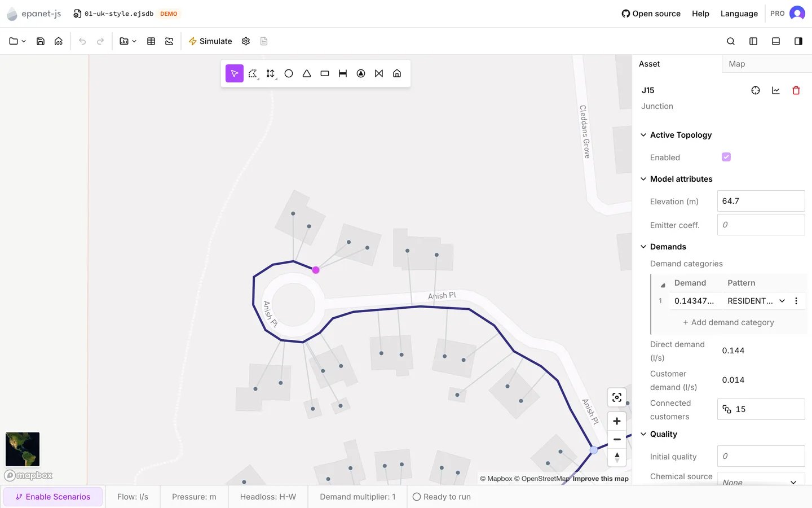The width and height of the screenshot is (812, 508).
Task: Select the blue junction node on map
Action: [x=594, y=450]
